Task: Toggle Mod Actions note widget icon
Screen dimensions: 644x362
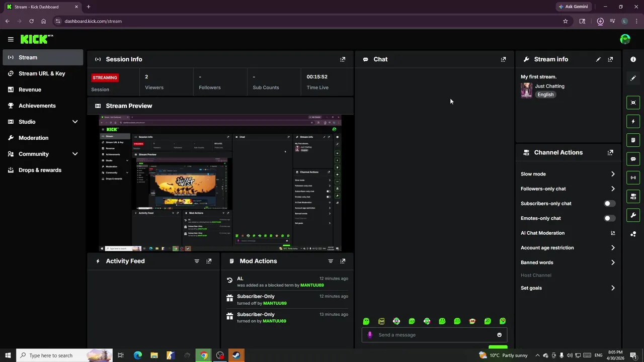Action: pos(633,140)
